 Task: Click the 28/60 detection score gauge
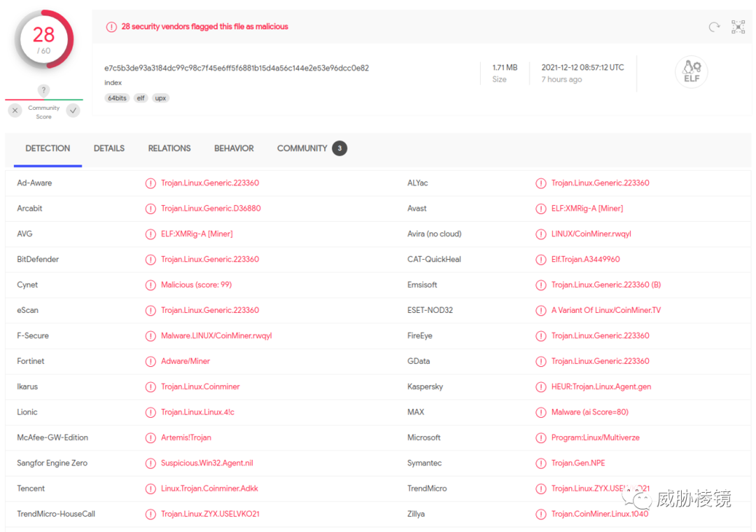click(44, 40)
